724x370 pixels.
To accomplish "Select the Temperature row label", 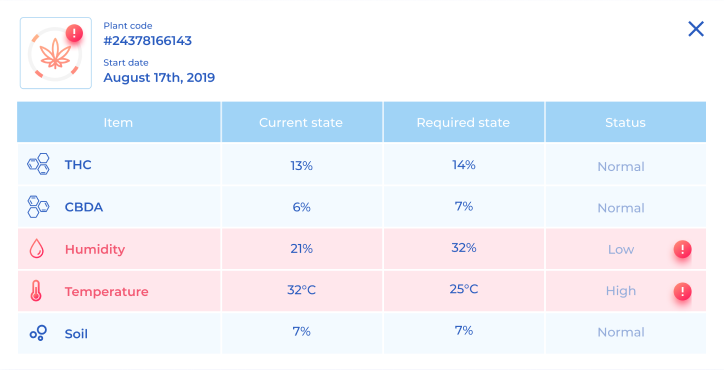I will point(107,291).
